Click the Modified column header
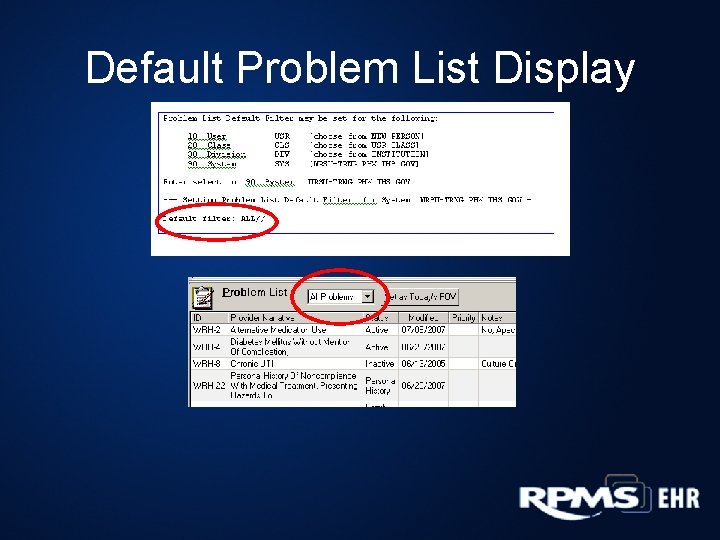Image resolution: width=720 pixels, height=540 pixels. tap(423, 318)
